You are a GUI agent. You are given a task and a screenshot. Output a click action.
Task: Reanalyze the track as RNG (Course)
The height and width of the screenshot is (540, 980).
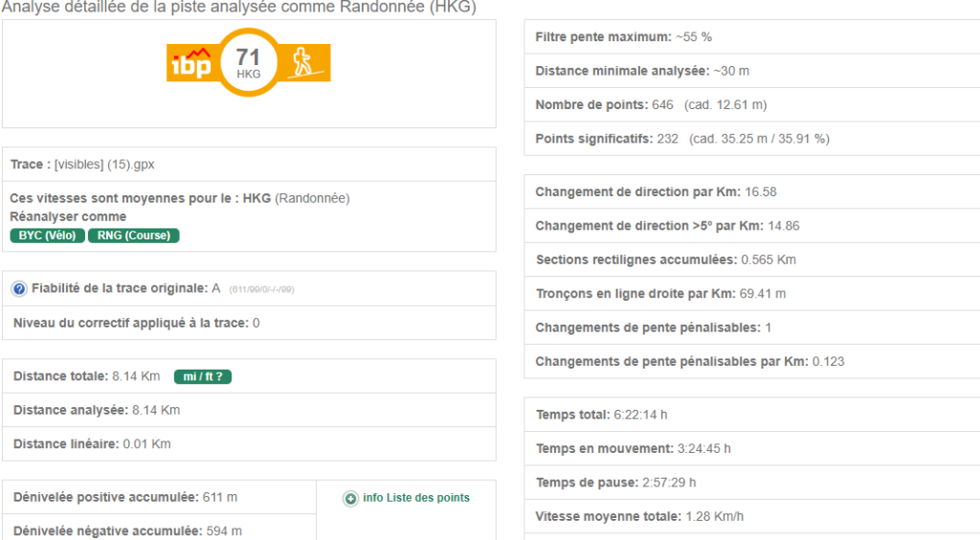tap(134, 236)
